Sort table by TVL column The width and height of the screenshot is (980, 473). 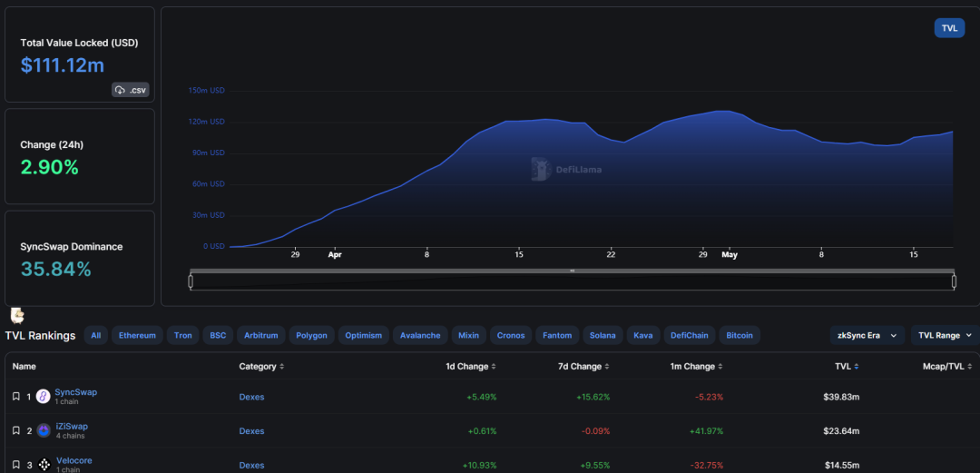coord(847,367)
